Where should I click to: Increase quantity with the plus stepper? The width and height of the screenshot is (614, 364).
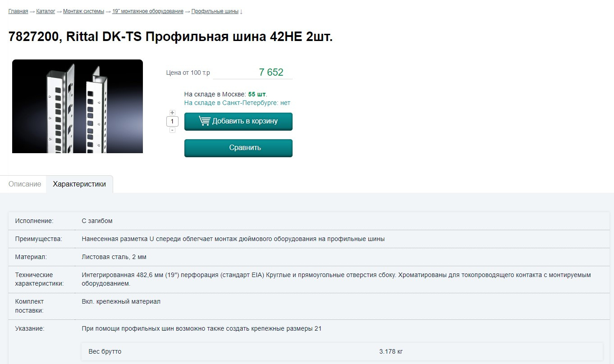click(172, 113)
